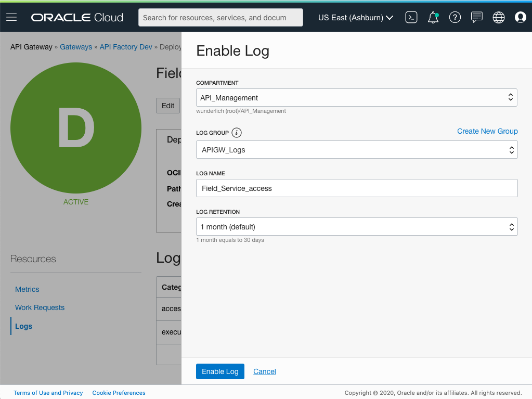Open the language selection globe
This screenshot has width=532, height=399.
coord(498,17)
